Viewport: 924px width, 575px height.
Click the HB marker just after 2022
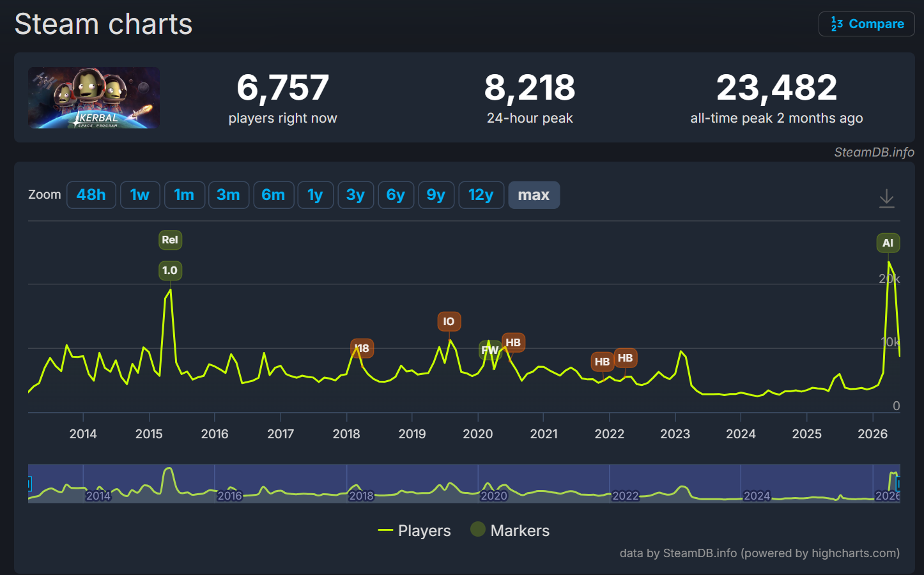click(x=626, y=358)
